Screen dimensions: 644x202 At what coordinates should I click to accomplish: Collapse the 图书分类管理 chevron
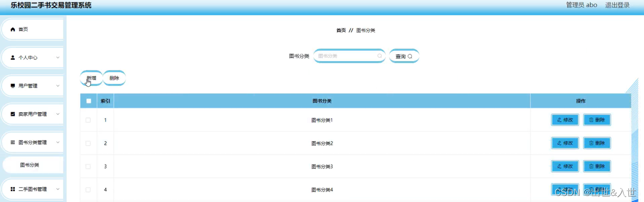point(58,143)
